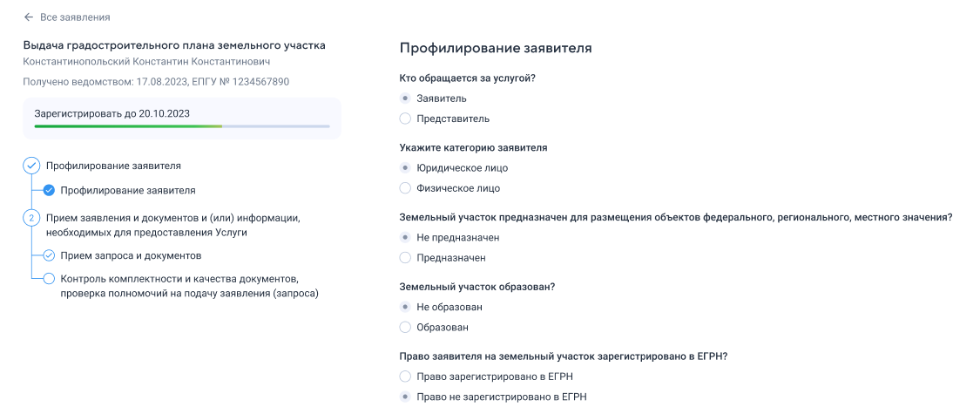
Task: Choose Право зарегистрировано в ЕГРН option
Action: pyautogui.click(x=405, y=377)
